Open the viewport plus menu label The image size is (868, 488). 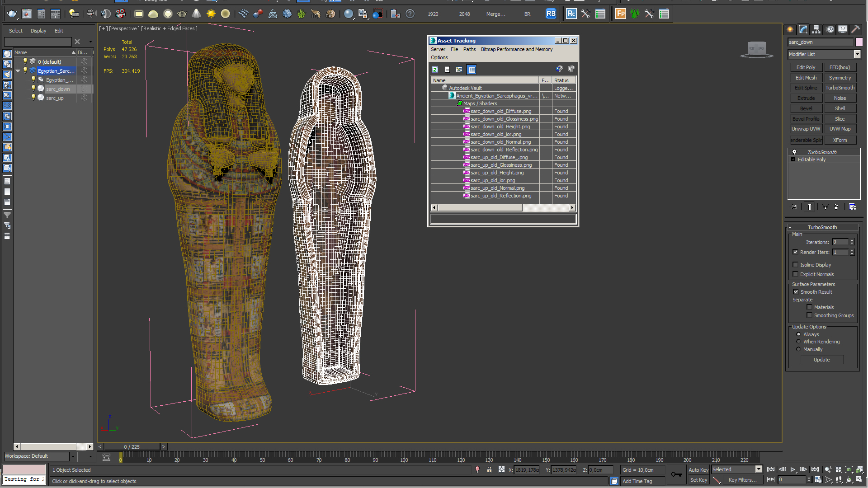(x=104, y=28)
